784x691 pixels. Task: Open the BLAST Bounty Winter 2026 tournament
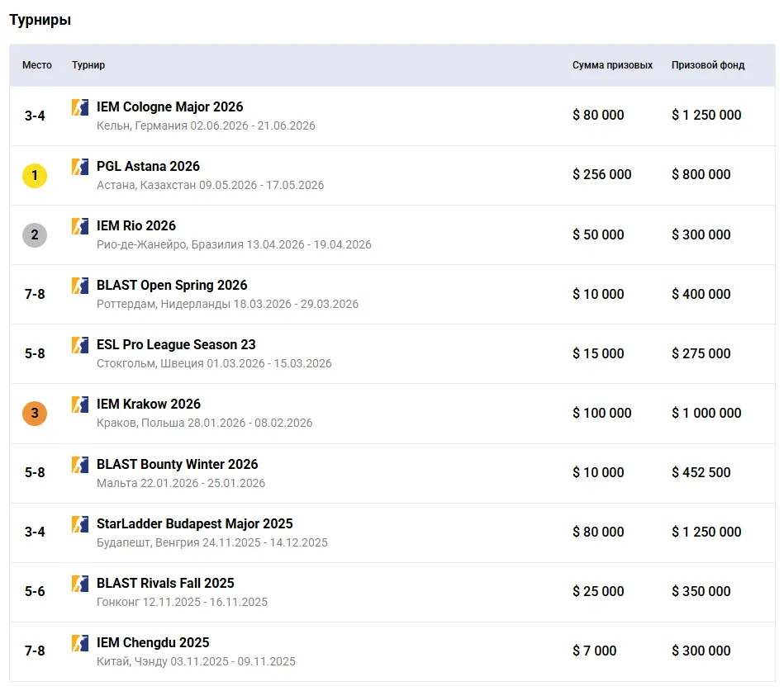coord(177,464)
